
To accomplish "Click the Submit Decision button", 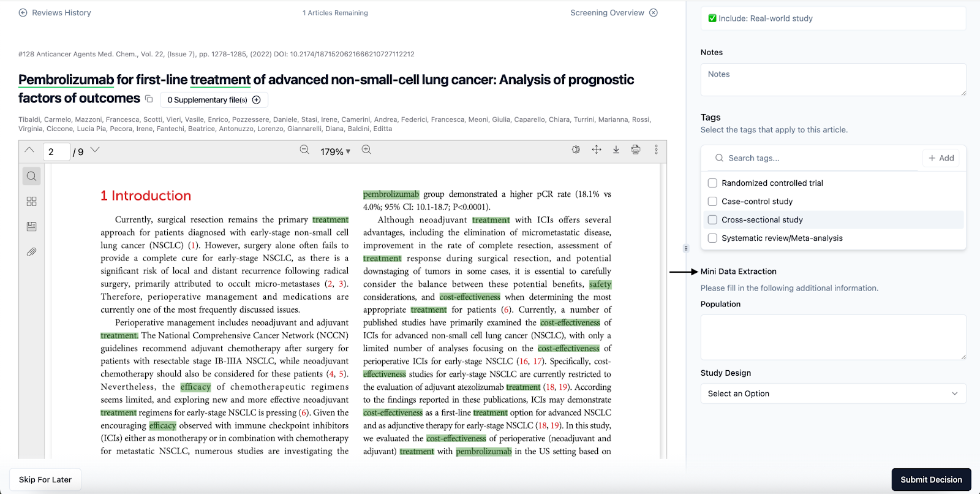I will (x=931, y=480).
